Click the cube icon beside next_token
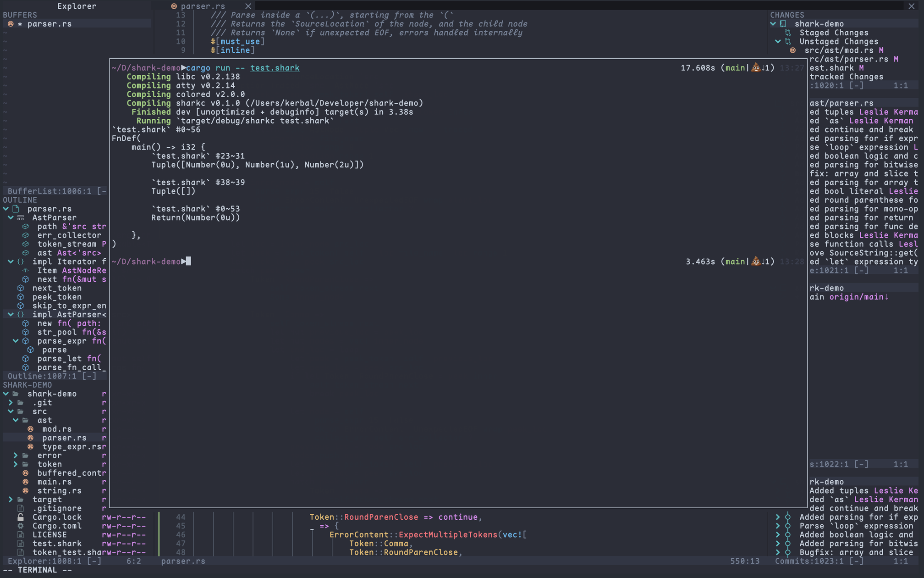 (21, 288)
